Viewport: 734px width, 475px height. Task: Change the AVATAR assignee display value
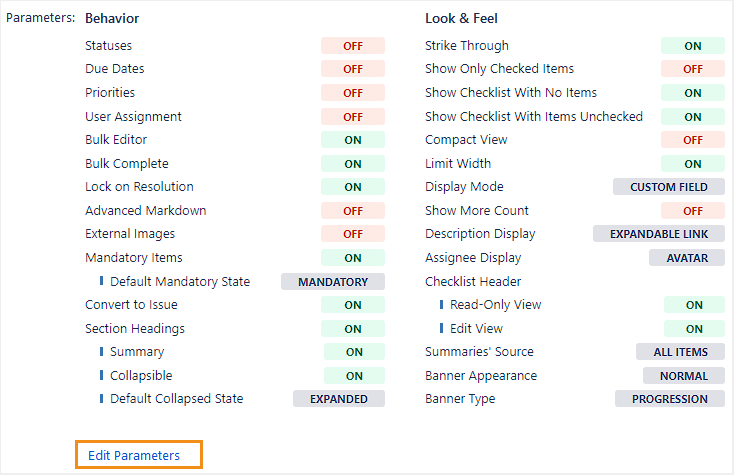[x=687, y=258]
